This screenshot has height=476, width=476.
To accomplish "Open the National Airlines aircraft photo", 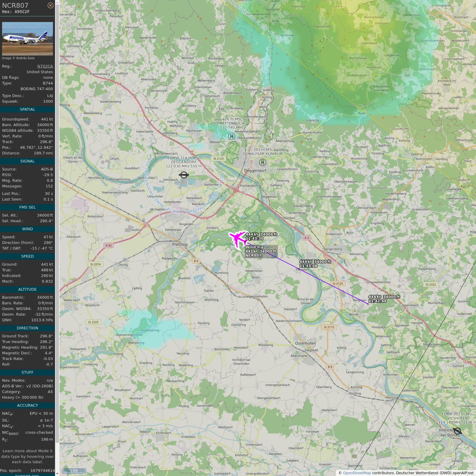I will coord(27,39).
